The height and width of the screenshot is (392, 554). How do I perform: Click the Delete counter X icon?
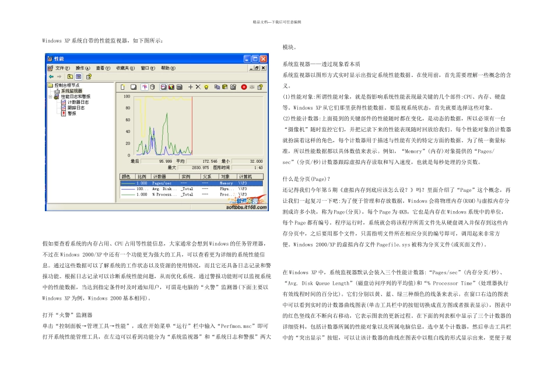point(198,87)
